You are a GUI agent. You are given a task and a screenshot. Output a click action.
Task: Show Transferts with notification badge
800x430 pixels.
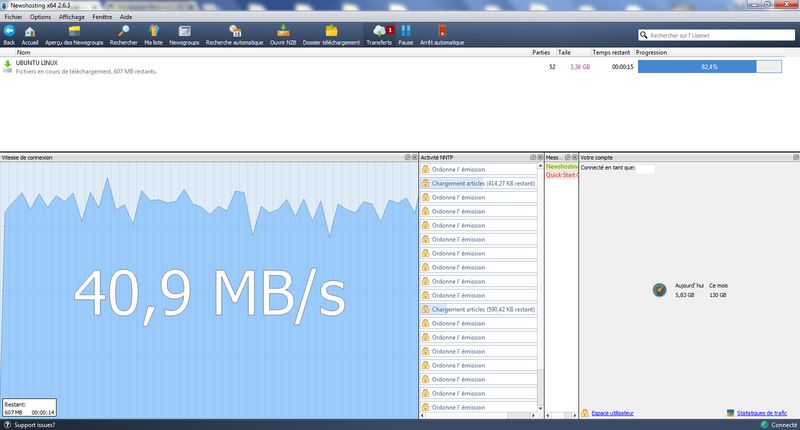tap(380, 33)
